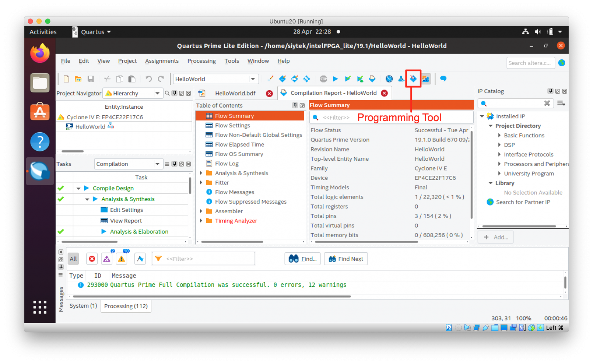
Task: Open Firefox from the Ubuntu dock
Action: 40,53
